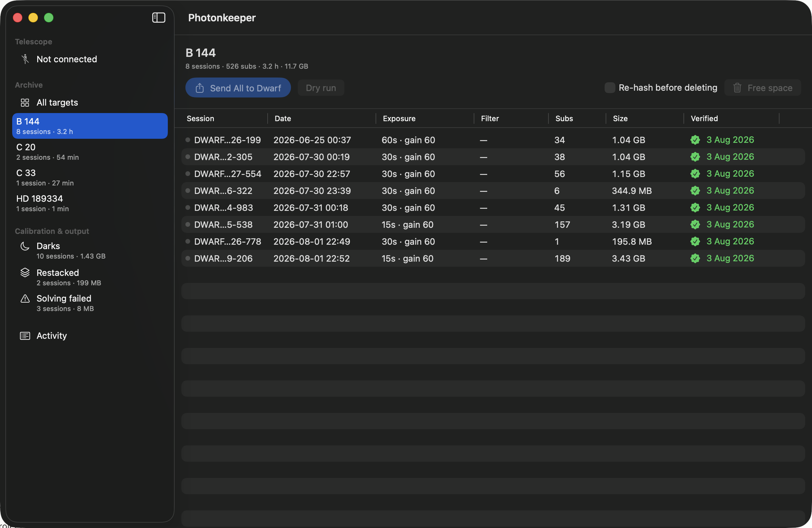812x528 pixels.
Task: Click date 2026-07-31 01:00 cell
Action: click(311, 225)
